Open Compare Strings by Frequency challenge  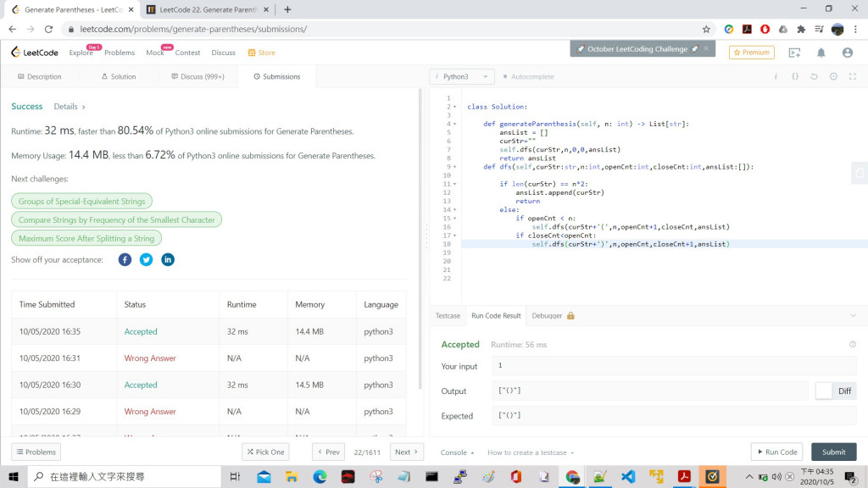coord(117,219)
